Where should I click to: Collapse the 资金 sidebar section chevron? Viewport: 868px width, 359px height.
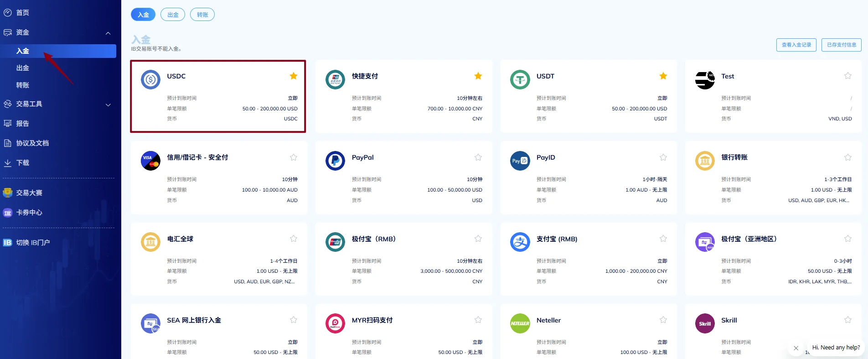pyautogui.click(x=108, y=33)
